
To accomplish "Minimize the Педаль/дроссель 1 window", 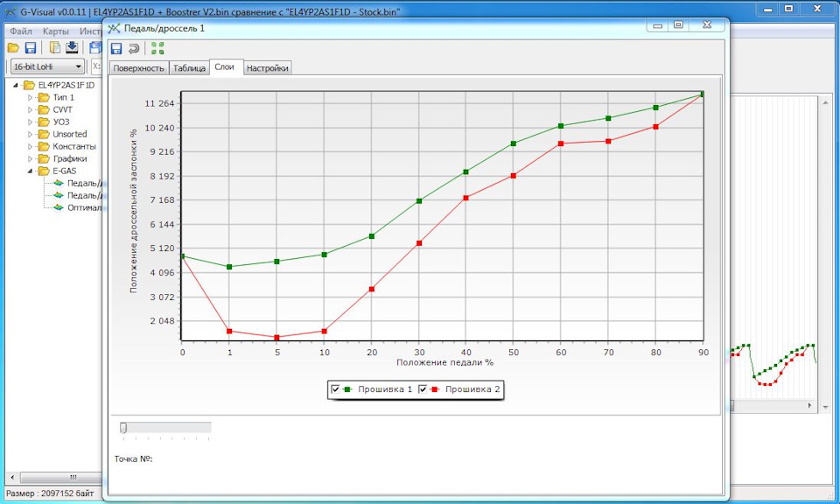I will point(658,24).
